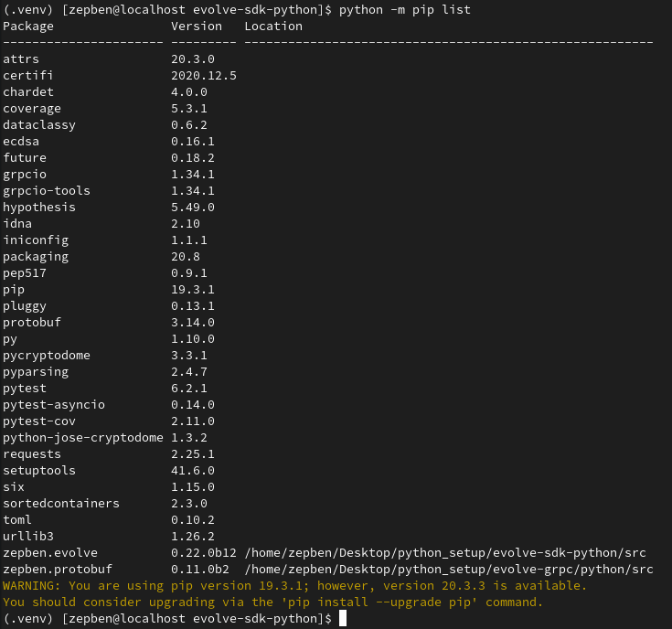The image size is (672, 629).
Task: Click the 'setuptools' version 41.6.0
Action: 193,470
